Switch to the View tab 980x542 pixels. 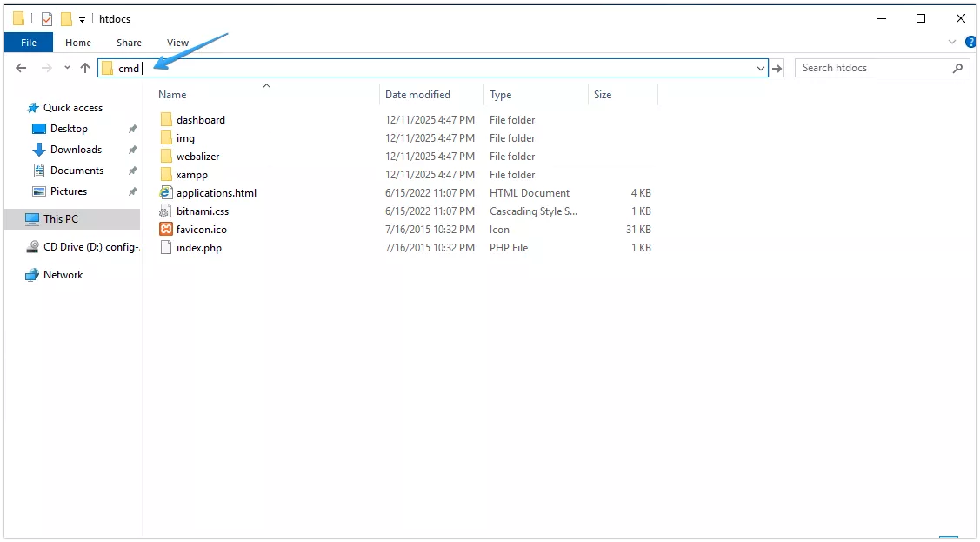(177, 42)
